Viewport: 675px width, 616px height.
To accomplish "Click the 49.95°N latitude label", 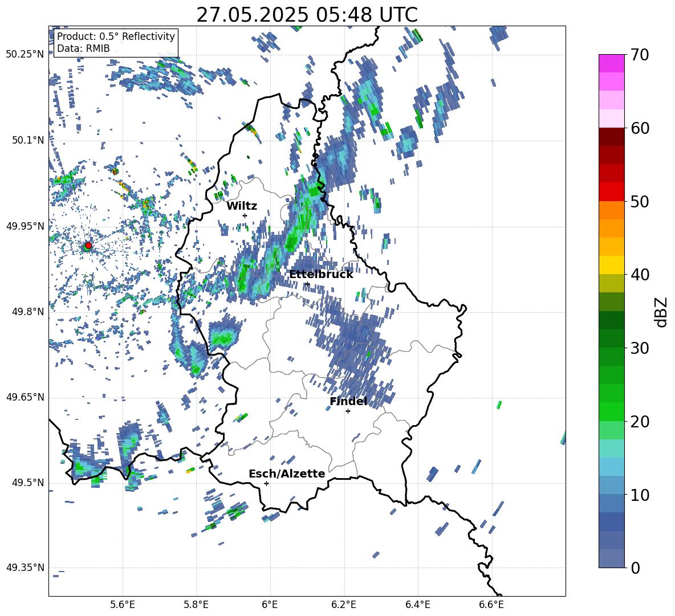I will point(25,226).
